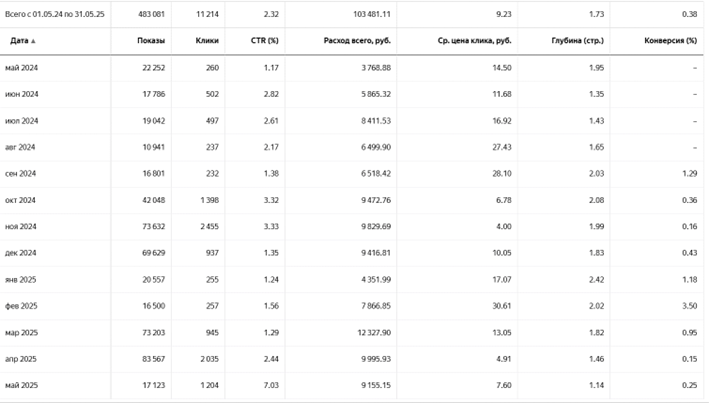Viewport: 709px width, 403px height.
Task: Click the май 2025 row label
Action: coord(23,385)
